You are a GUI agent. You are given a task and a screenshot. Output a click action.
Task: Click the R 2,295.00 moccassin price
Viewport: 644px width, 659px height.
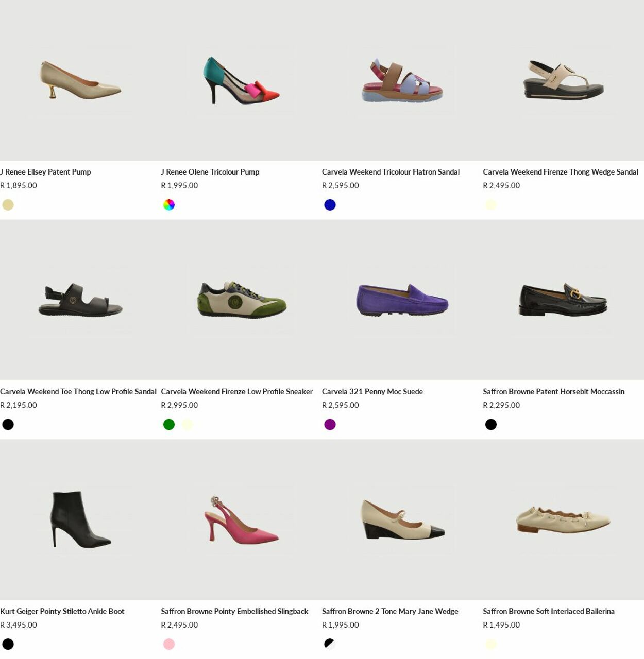click(x=501, y=406)
